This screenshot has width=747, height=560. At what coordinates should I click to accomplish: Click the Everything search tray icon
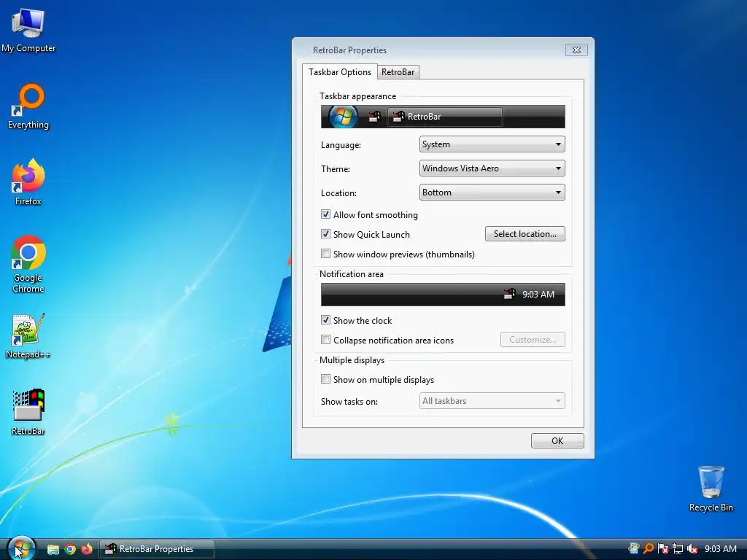648,548
